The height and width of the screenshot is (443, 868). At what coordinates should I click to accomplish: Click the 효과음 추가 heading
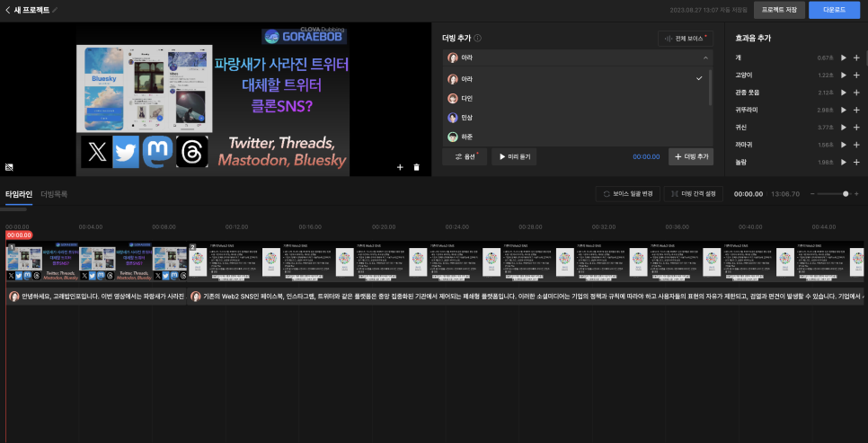coord(753,39)
